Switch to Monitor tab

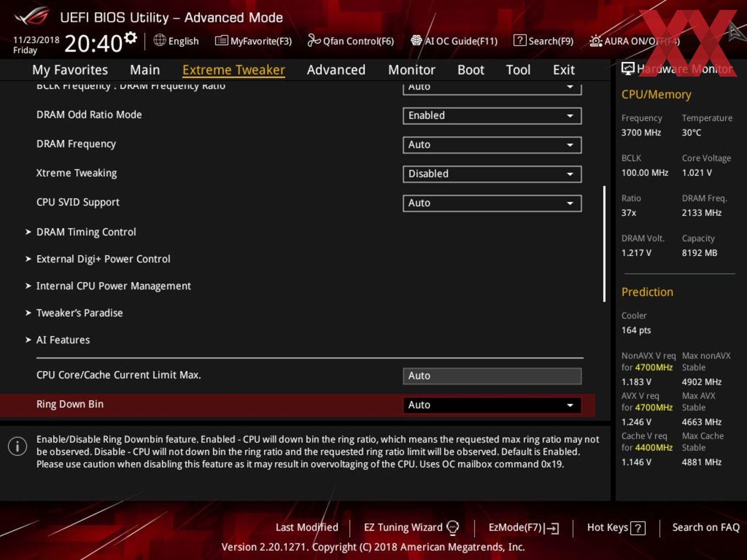coord(411,70)
